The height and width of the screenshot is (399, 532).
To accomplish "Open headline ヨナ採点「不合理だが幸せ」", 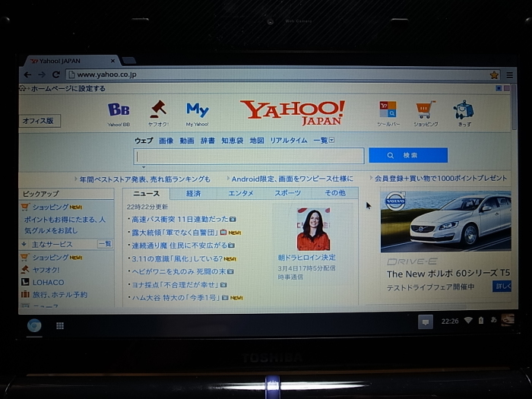I will 176,285.
